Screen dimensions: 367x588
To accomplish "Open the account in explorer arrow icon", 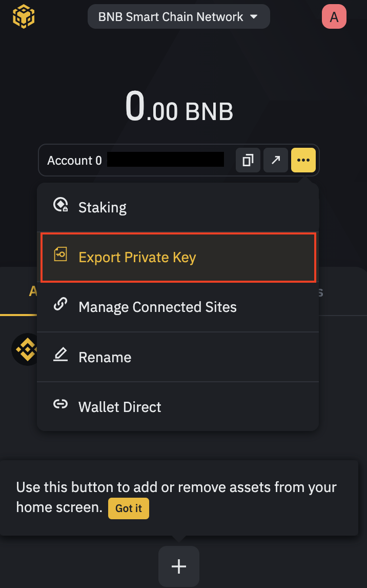I will click(x=276, y=161).
